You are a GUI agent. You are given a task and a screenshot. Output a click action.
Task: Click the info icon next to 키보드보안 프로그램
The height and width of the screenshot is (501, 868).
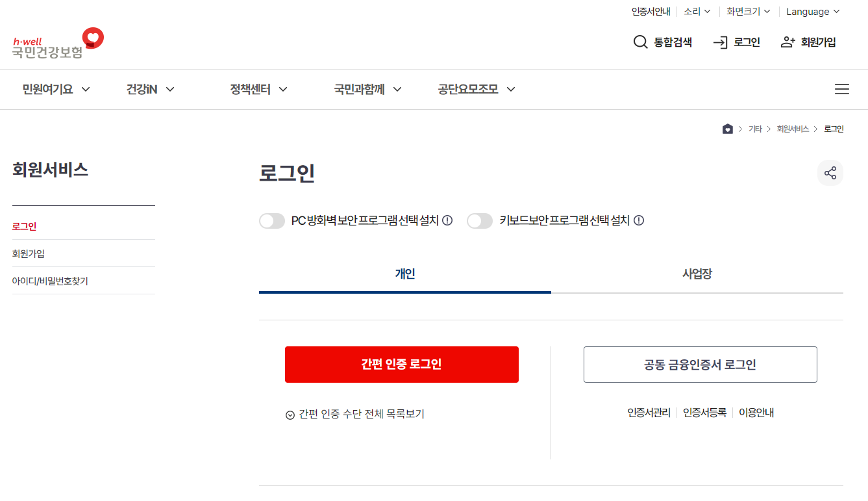click(639, 220)
